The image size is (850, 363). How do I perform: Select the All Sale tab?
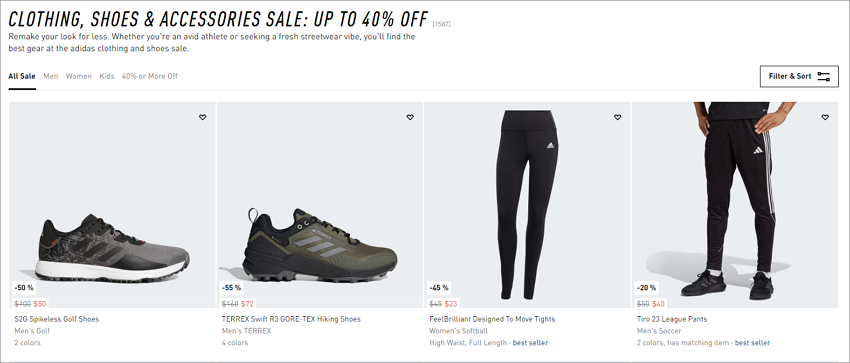pyautogui.click(x=22, y=76)
